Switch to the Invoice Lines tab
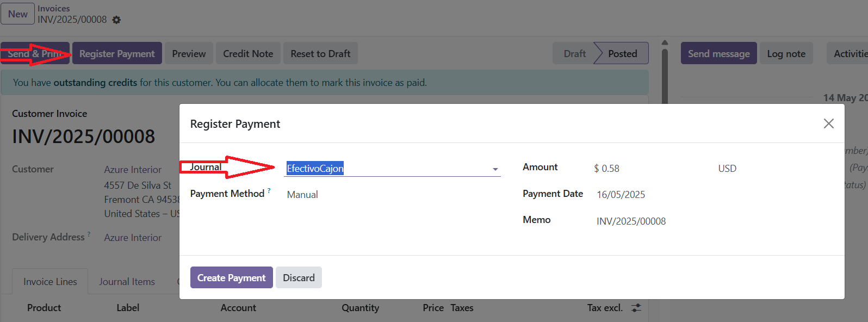The height and width of the screenshot is (322, 868). tap(50, 281)
